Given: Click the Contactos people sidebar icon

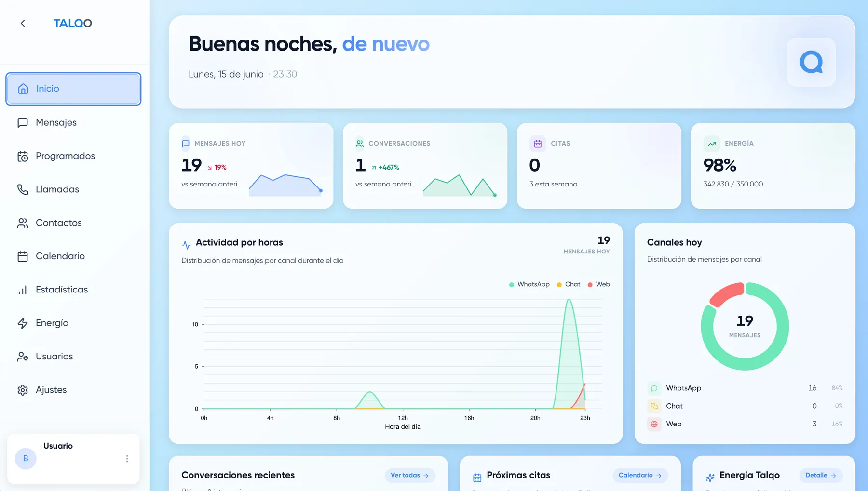Looking at the screenshot, I should 23,223.
